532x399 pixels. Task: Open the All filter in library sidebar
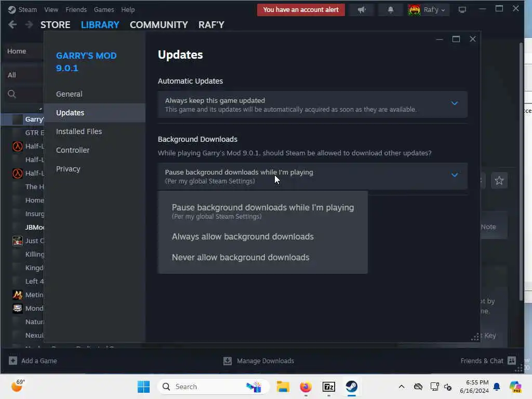12,75
